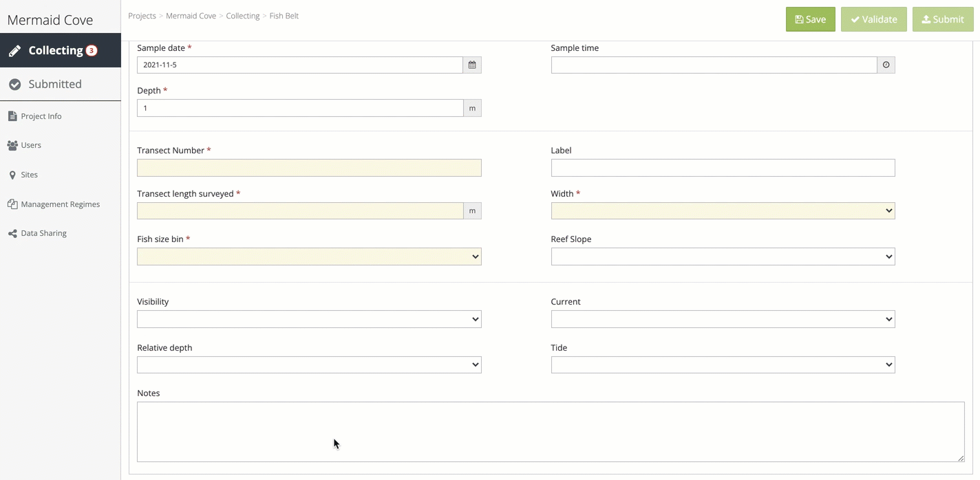Open the Relative depth dropdown
Screen dimensions: 980x480
[309, 364]
